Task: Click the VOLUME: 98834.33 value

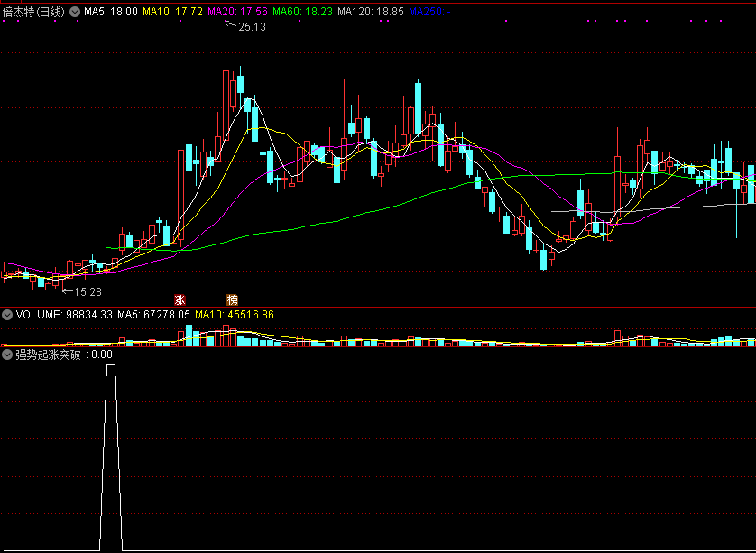Action: pos(64,316)
